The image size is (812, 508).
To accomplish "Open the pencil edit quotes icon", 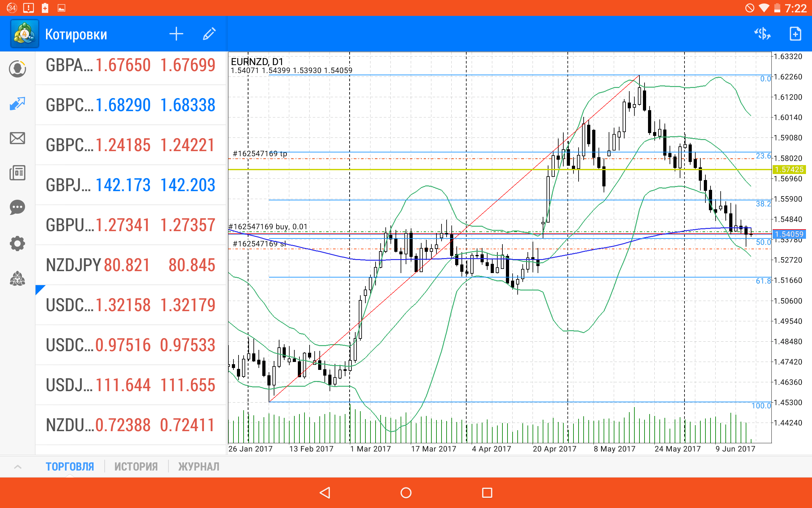I will pyautogui.click(x=209, y=34).
